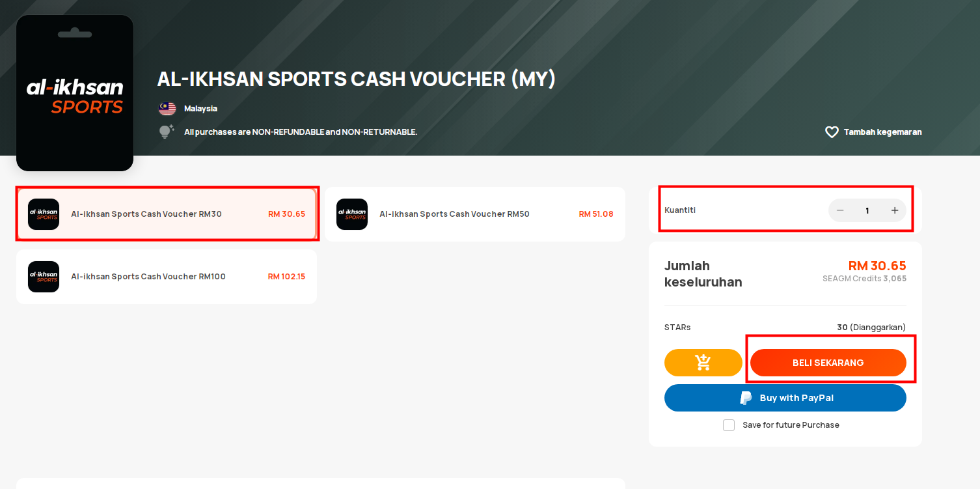Click the PayPal logo icon
980x489 pixels.
746,398
